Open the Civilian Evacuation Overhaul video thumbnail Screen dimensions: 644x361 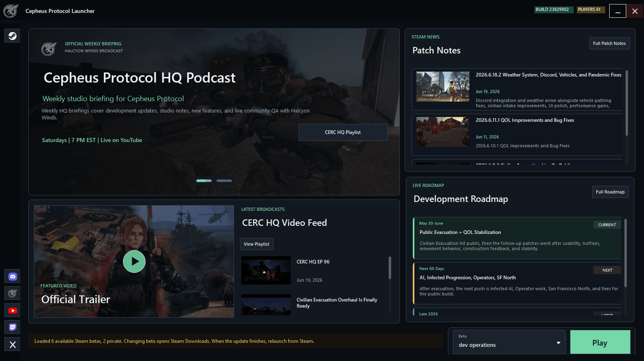click(x=266, y=305)
